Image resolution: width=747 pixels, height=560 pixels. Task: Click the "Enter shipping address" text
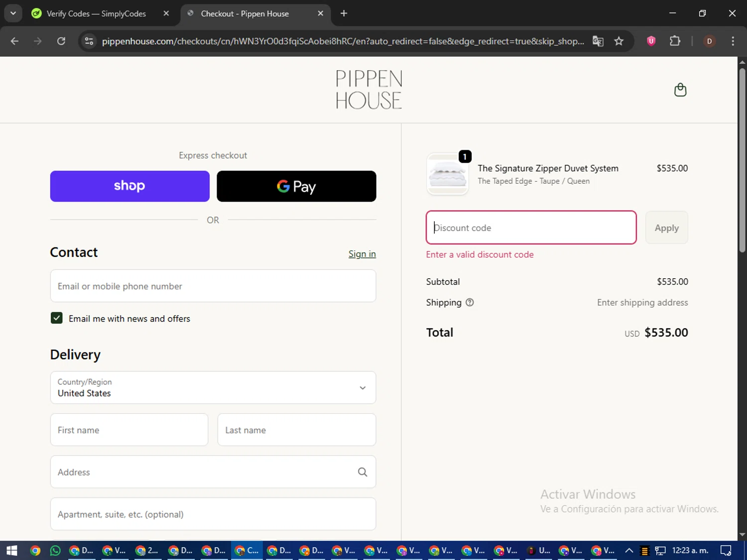tap(642, 302)
